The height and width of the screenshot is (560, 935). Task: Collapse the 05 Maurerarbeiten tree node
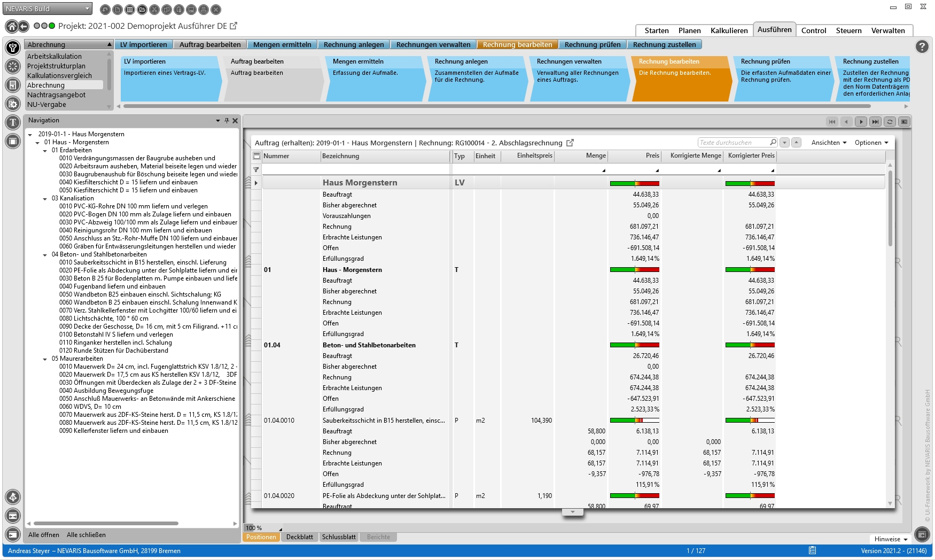tap(45, 359)
